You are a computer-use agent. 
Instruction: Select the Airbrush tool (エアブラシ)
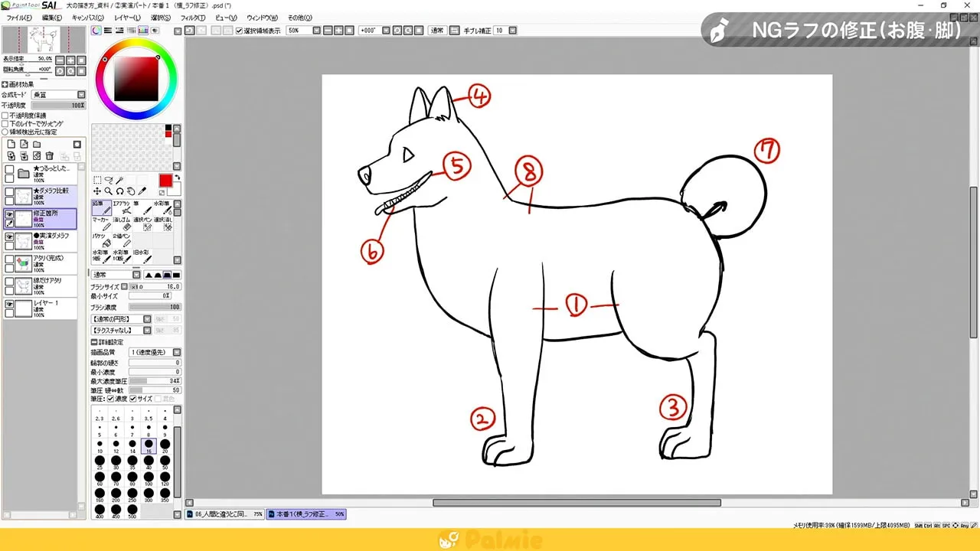[121, 207]
